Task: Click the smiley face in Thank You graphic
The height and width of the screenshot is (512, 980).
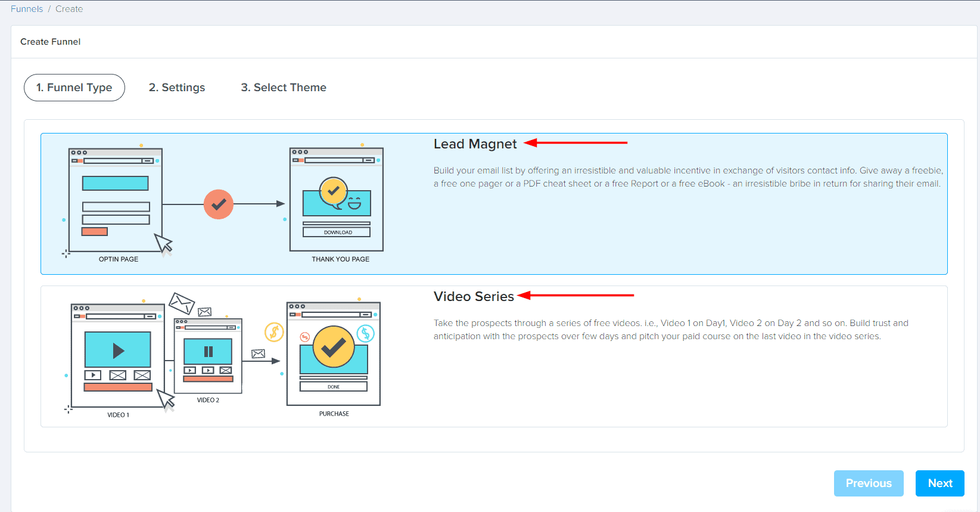Action: 354,203
